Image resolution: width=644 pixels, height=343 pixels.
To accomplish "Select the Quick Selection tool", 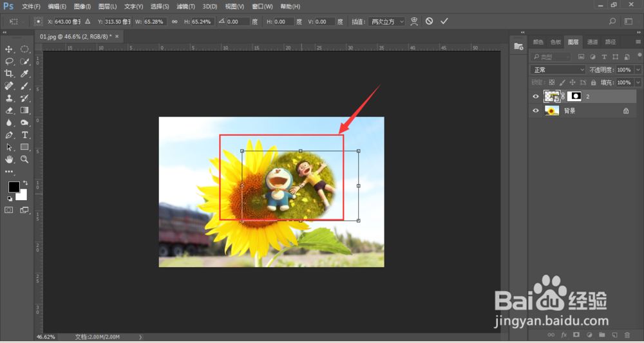I will (24, 62).
